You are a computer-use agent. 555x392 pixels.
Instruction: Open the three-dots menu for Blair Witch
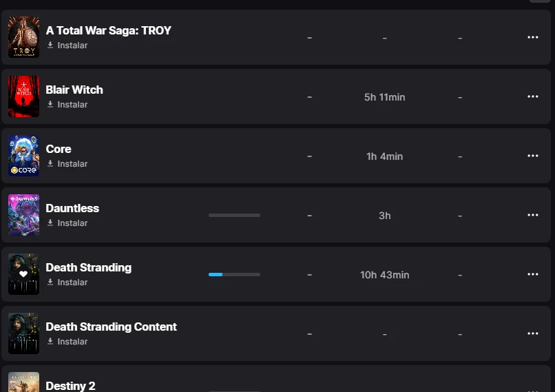[x=532, y=96]
